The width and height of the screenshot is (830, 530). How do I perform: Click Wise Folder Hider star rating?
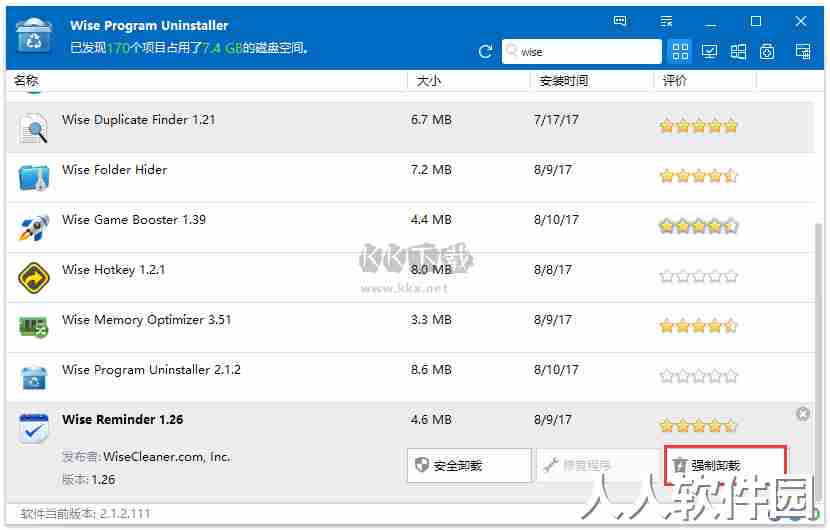(x=698, y=176)
